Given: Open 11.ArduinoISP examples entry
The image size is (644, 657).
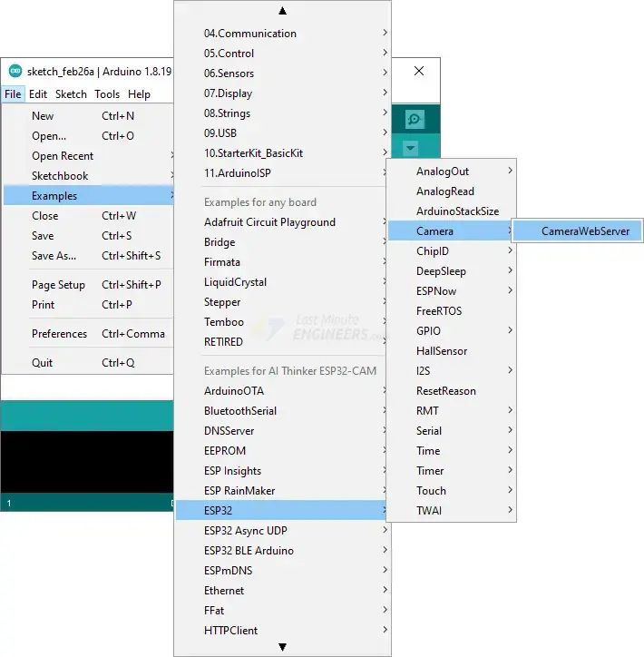Looking at the screenshot, I should click(x=280, y=173).
